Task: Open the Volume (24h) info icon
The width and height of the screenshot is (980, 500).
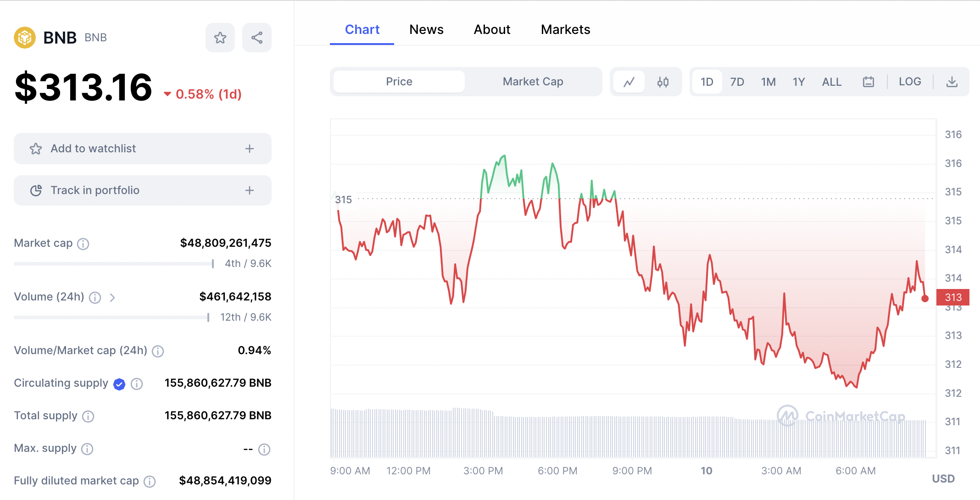Action: click(x=95, y=298)
